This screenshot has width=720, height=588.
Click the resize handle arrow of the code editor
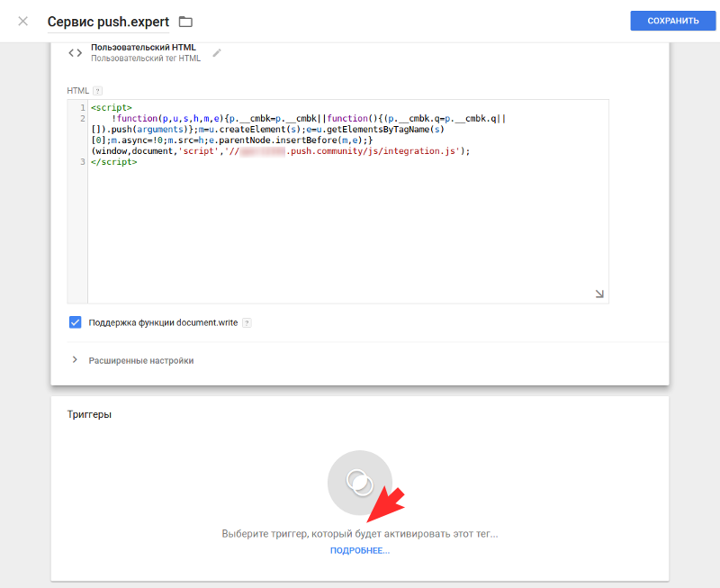[599, 294]
